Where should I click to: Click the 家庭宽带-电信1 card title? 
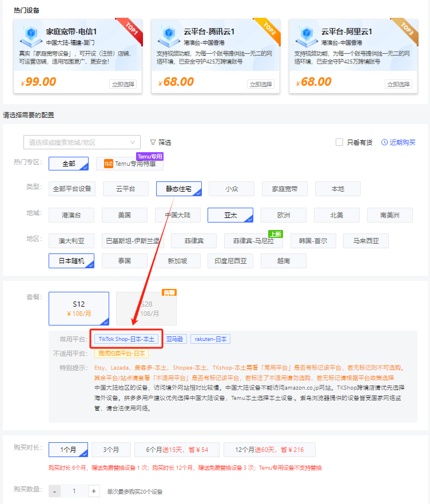pyautogui.click(x=71, y=31)
